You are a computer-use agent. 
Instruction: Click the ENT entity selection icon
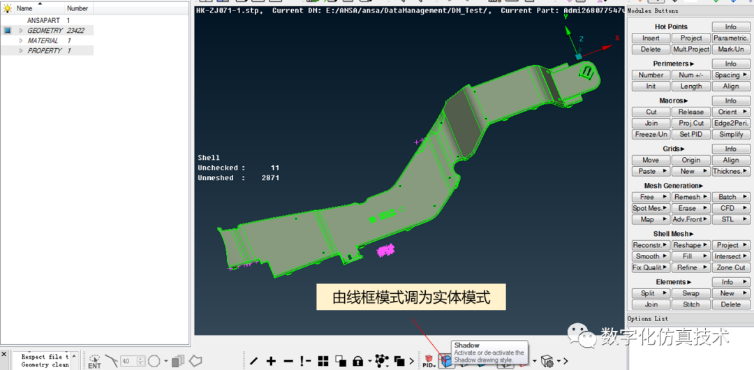[95, 361]
